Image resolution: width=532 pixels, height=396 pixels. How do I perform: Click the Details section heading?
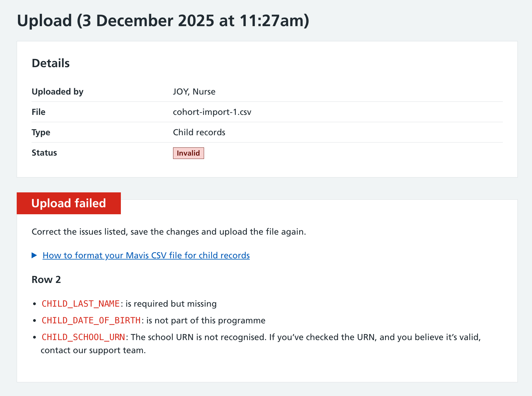coord(50,63)
